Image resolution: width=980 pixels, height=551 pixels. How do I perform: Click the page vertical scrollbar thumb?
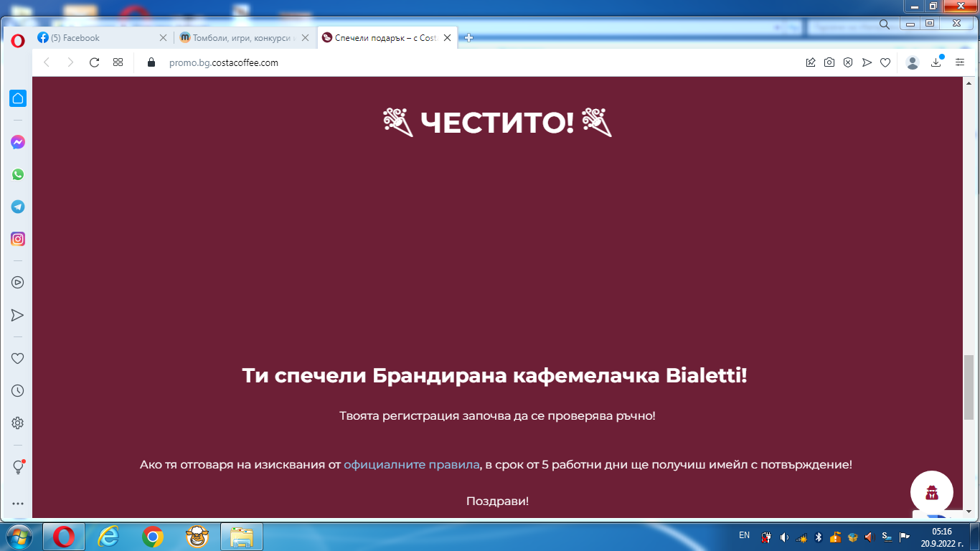click(969, 387)
